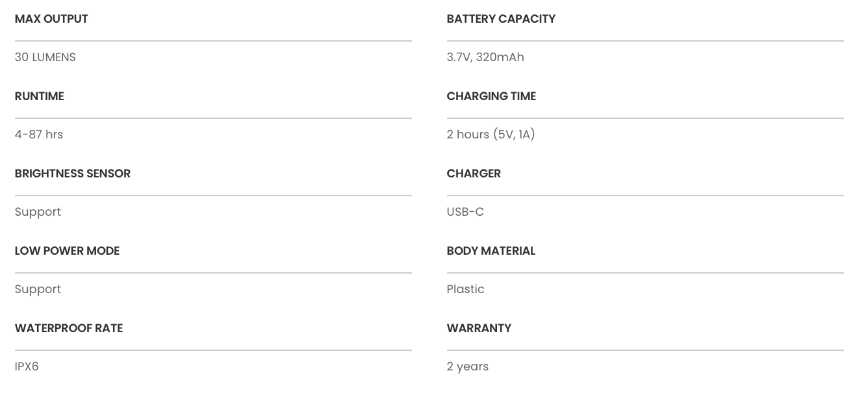The height and width of the screenshot is (399, 868).
Task: Click the WARRANTY spec label
Action: click(479, 328)
